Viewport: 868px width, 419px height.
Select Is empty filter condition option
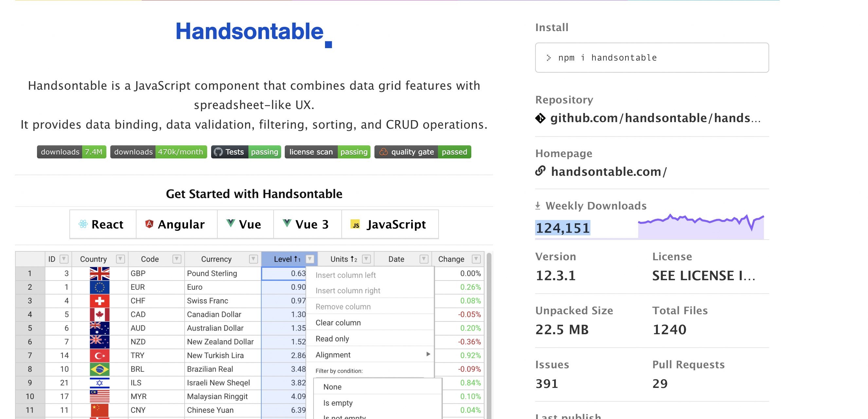(377, 403)
